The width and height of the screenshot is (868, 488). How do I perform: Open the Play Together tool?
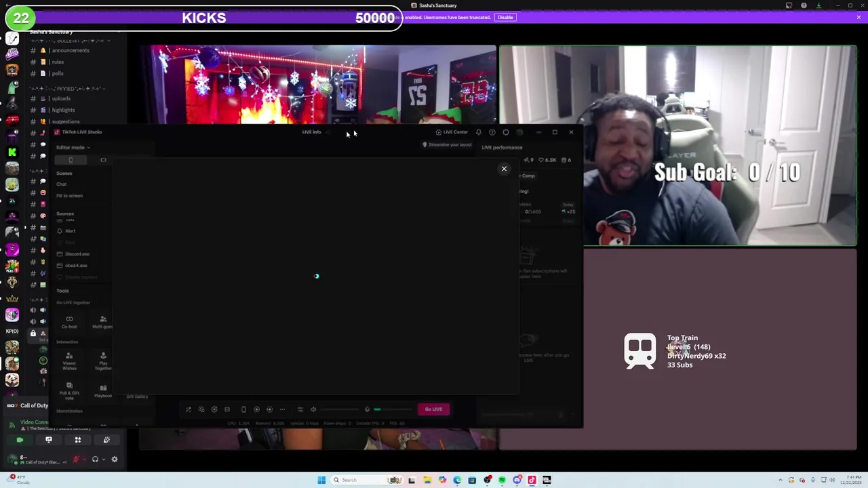103,361
